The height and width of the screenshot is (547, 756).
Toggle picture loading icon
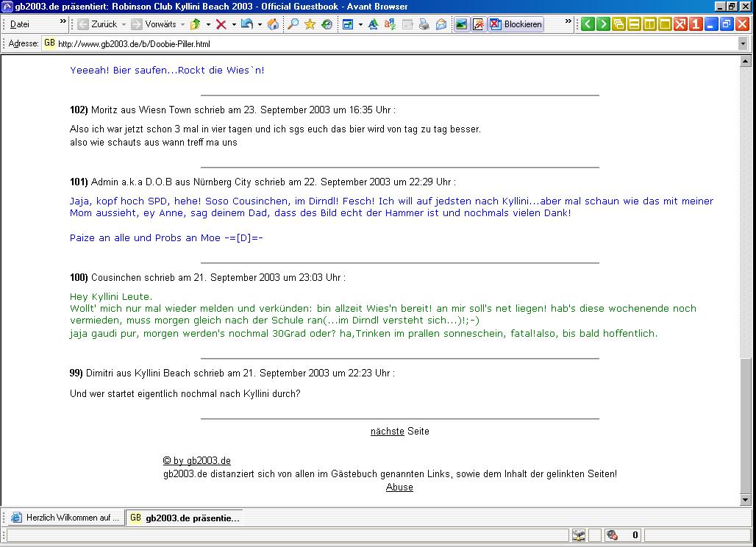(x=461, y=24)
